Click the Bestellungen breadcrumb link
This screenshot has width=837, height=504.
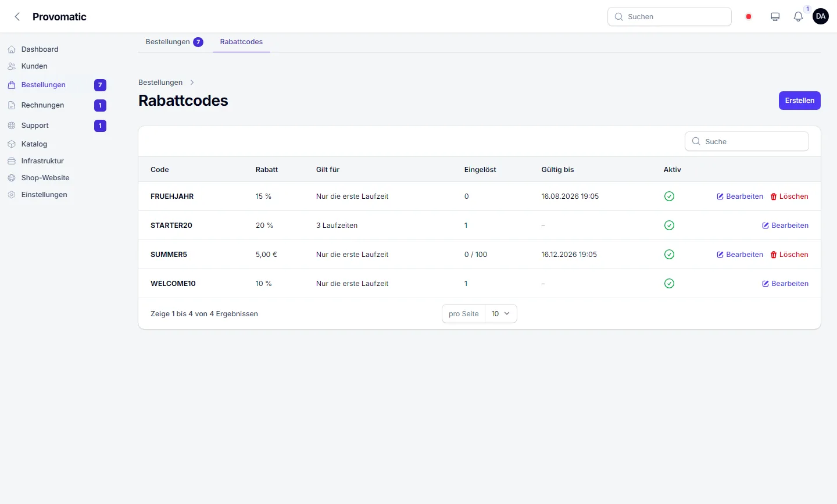click(x=160, y=83)
